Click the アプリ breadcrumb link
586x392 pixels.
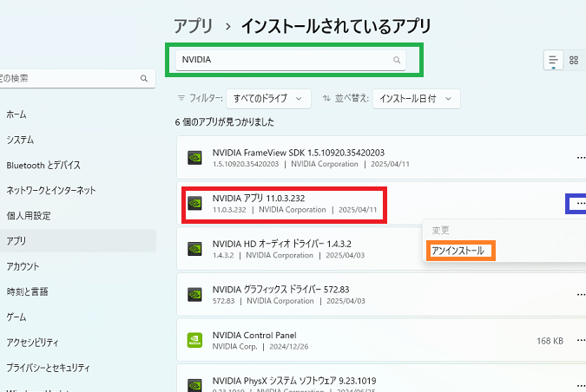point(192,25)
